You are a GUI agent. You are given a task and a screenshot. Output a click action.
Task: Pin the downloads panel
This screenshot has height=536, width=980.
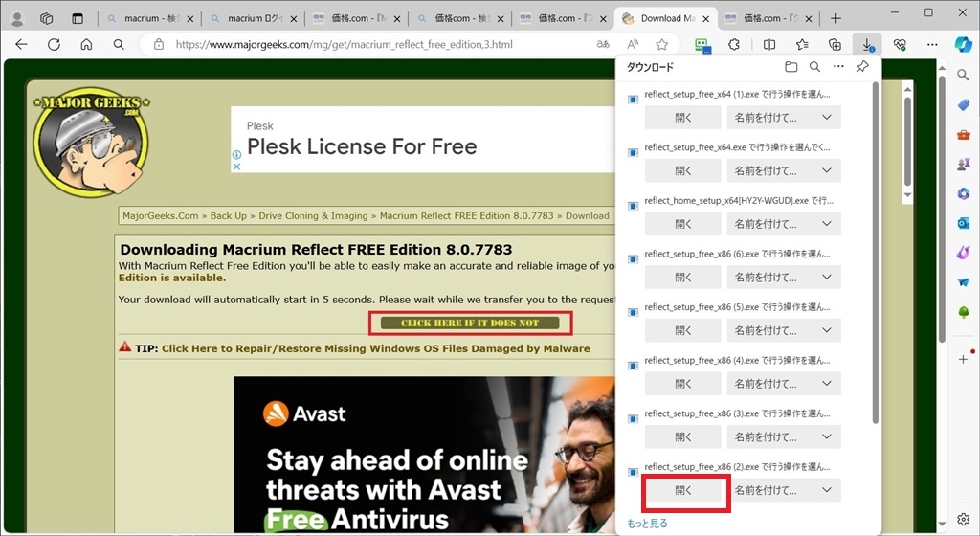[862, 67]
